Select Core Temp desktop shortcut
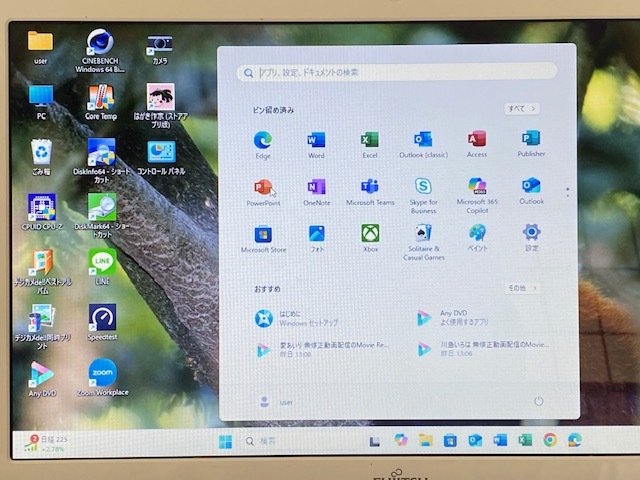Viewport: 640px width, 480px height. click(101, 102)
